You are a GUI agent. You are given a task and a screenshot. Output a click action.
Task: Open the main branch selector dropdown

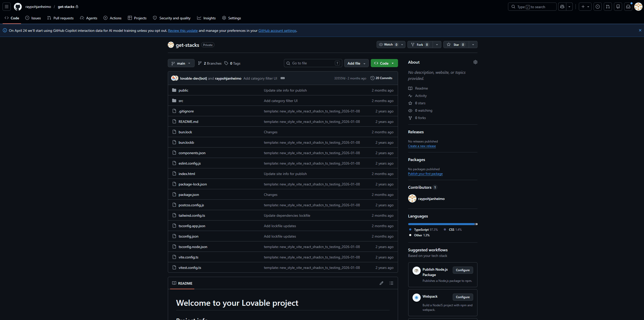[x=181, y=63]
